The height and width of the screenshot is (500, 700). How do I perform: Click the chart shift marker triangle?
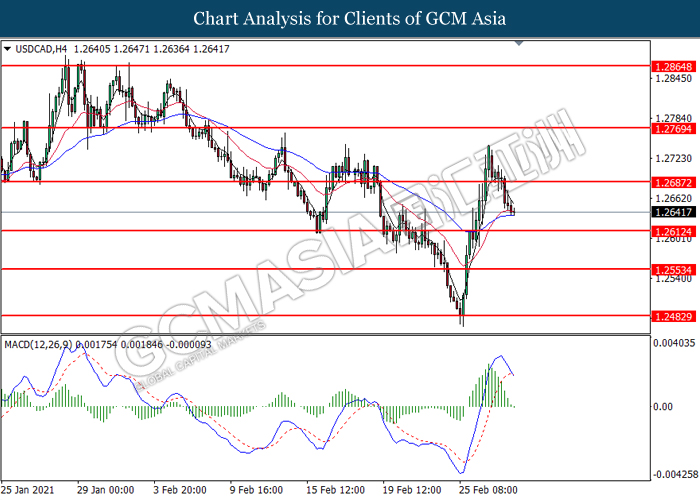(x=519, y=43)
